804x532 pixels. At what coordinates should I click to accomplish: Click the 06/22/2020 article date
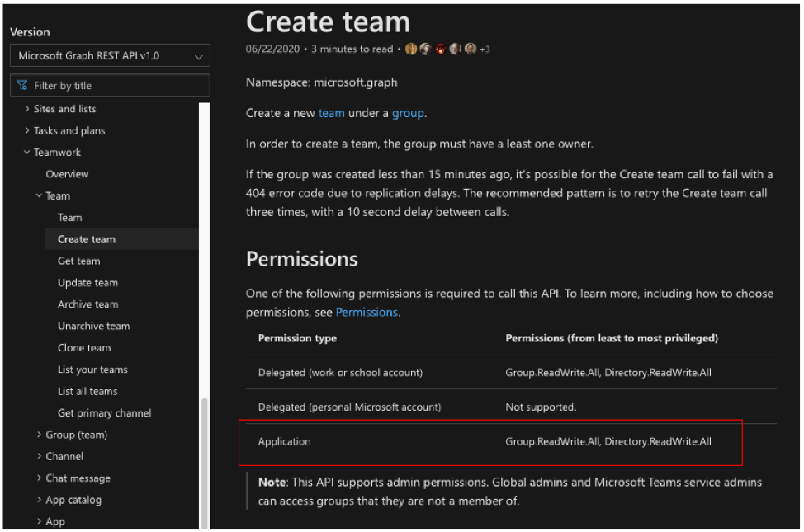click(x=272, y=49)
